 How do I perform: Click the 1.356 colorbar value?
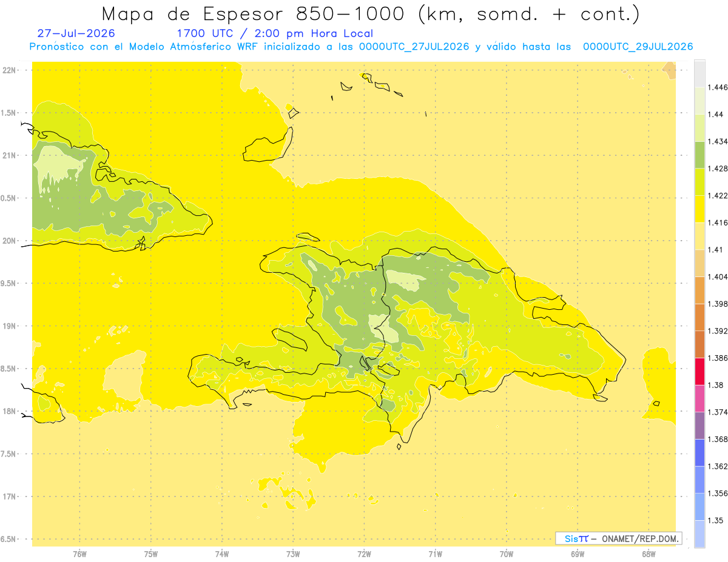click(717, 493)
